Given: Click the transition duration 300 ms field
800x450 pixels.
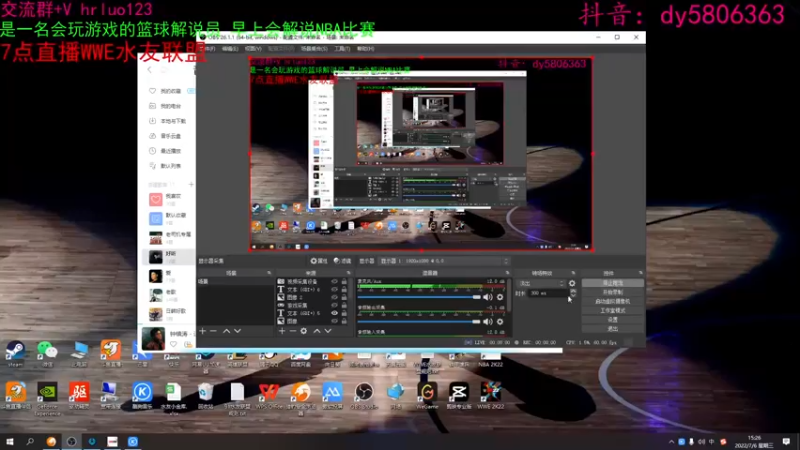Looking at the screenshot, I should pyautogui.click(x=547, y=293).
